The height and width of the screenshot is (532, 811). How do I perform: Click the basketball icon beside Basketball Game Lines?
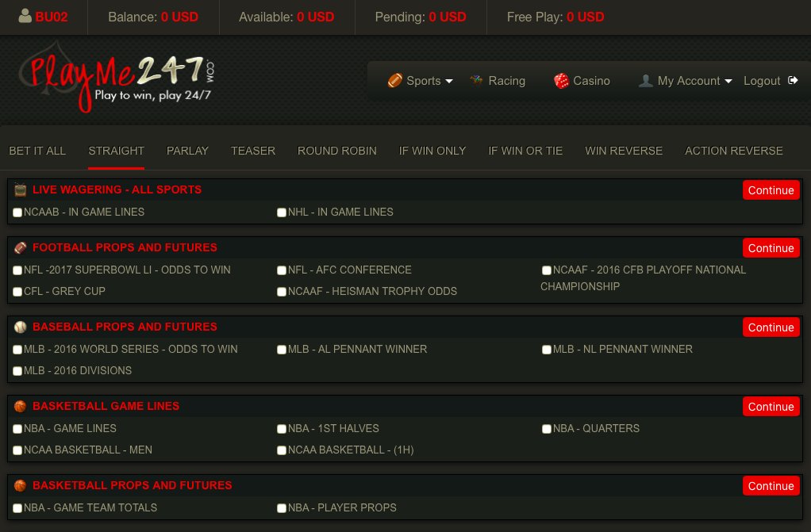pos(20,407)
